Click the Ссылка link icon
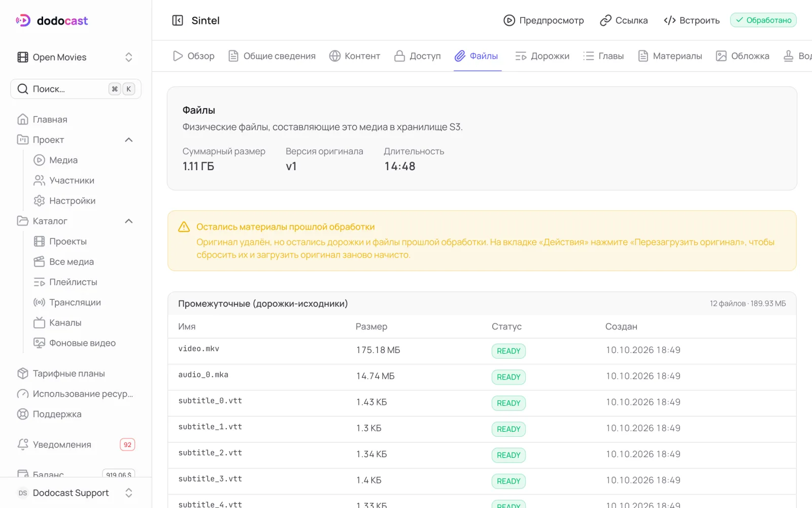The image size is (812, 508). point(605,20)
